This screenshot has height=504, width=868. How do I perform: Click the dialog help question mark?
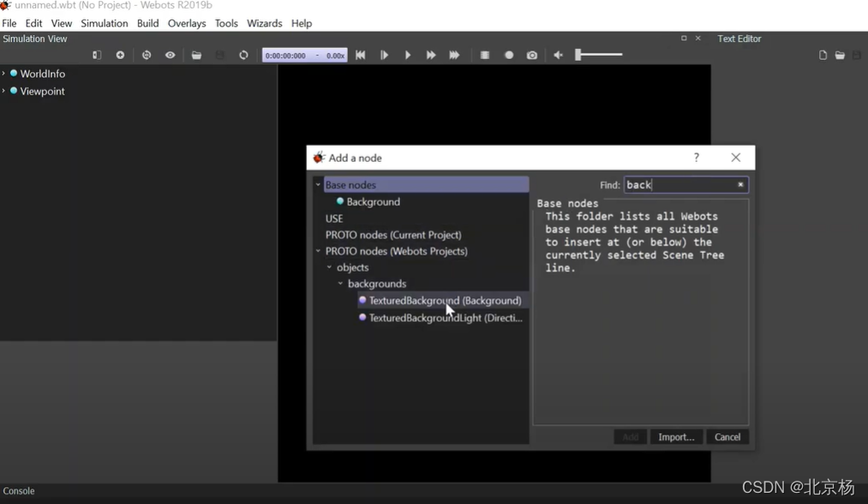697,158
